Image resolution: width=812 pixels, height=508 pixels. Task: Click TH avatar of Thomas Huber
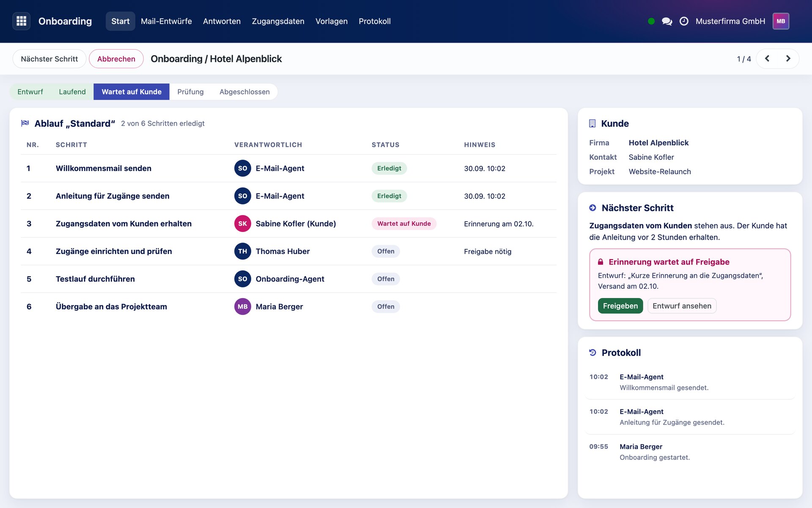point(243,251)
